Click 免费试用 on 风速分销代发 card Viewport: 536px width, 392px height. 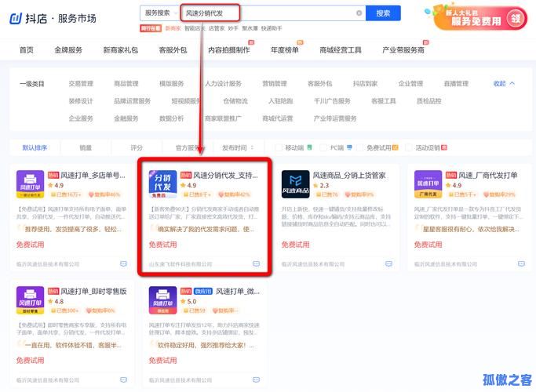162,245
